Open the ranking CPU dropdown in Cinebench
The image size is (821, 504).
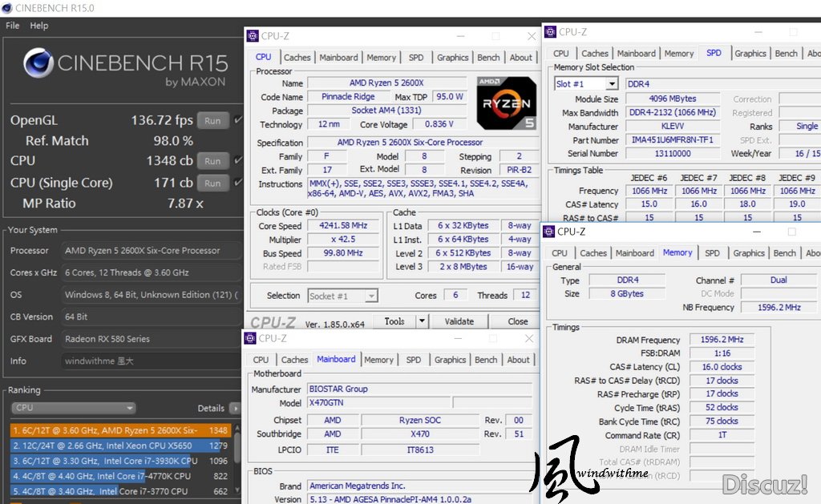[73, 408]
